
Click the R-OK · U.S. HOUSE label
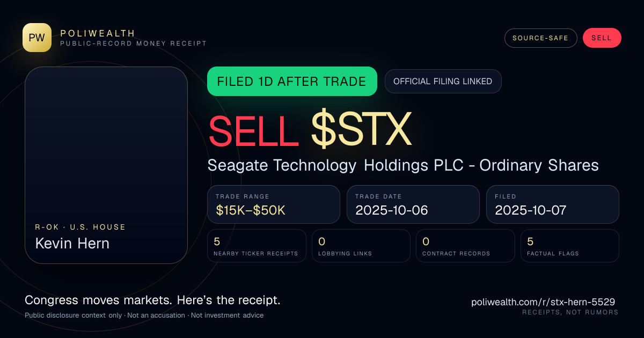click(x=80, y=227)
